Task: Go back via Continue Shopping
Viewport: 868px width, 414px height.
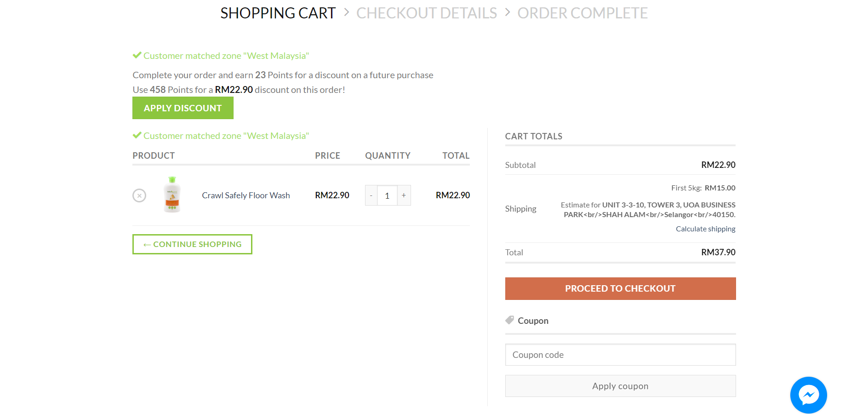Action: [x=192, y=244]
